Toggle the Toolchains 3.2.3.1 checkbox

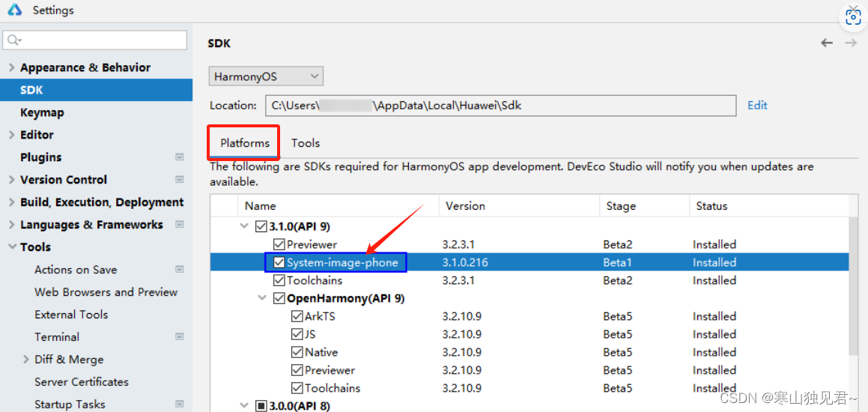point(279,280)
